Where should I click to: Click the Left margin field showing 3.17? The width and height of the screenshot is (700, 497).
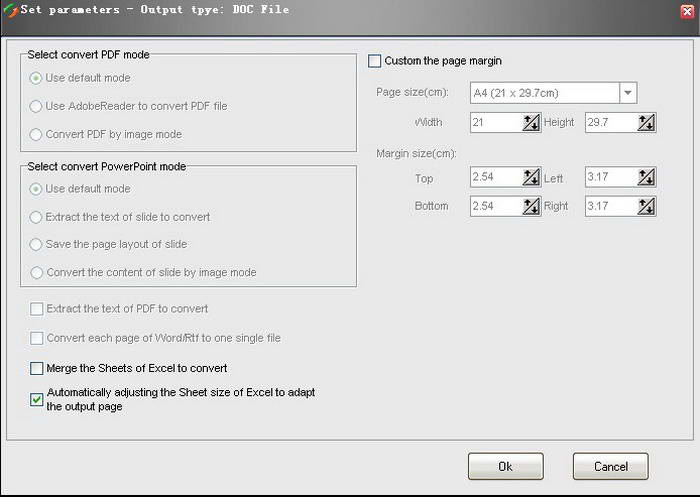[x=612, y=177]
